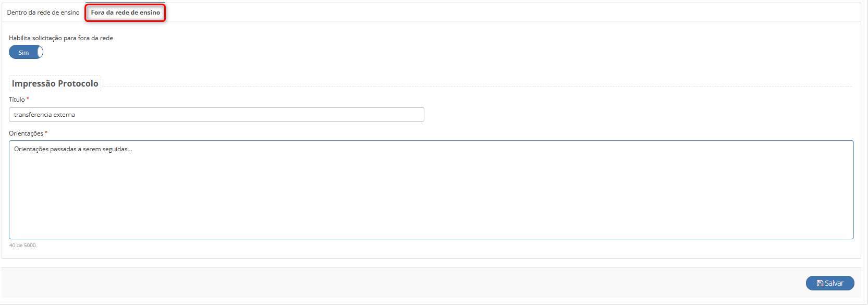Place cursor in 'Orientações passadas a serem seguidas...' text

click(73, 149)
